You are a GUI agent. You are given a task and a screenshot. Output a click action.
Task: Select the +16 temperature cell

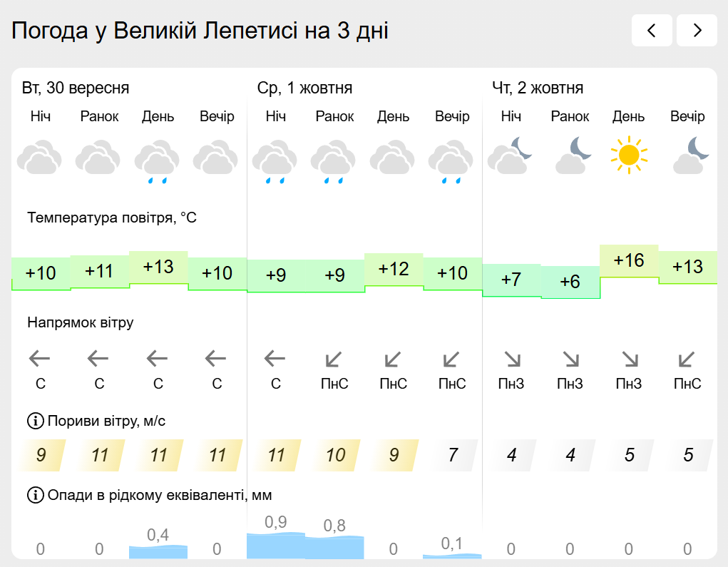629,260
